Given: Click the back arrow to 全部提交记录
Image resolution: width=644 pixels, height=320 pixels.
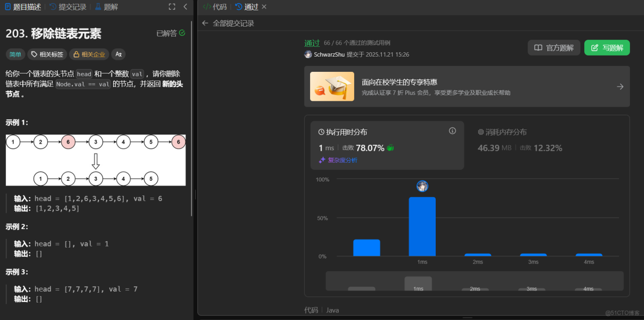Looking at the screenshot, I should pyautogui.click(x=205, y=23).
